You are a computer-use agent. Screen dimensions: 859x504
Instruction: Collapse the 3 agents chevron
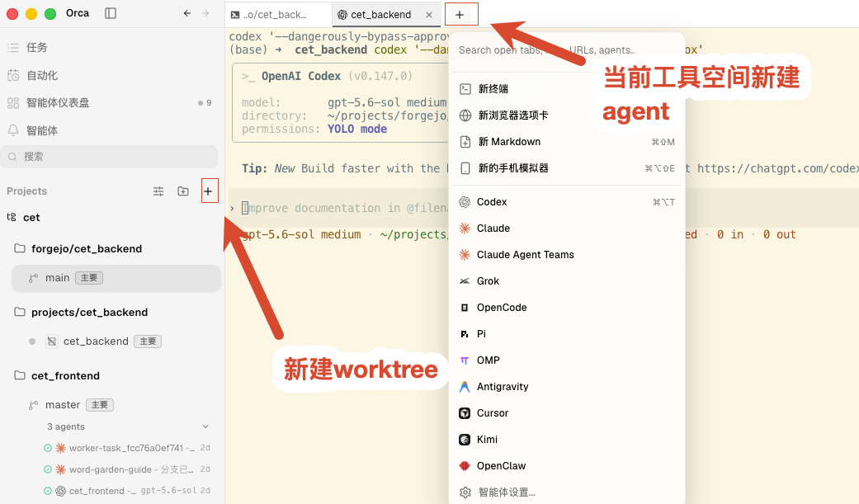(205, 426)
